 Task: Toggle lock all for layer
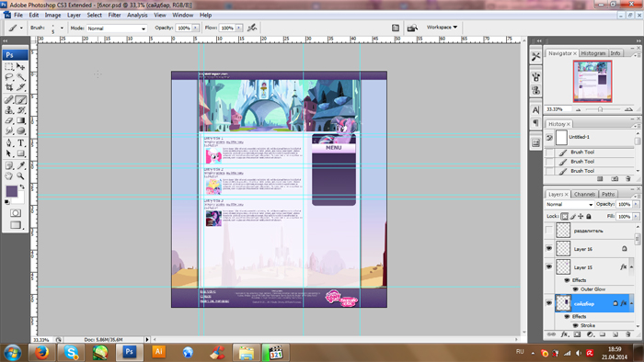(589, 216)
